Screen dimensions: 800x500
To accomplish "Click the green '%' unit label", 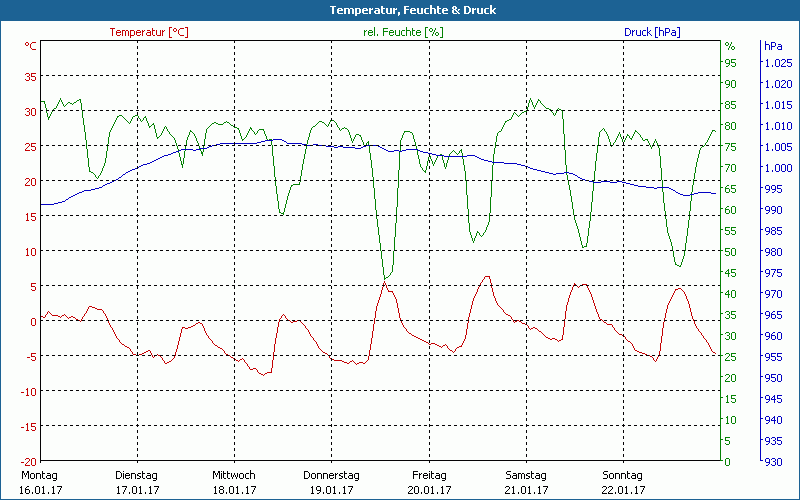I will (730, 46).
